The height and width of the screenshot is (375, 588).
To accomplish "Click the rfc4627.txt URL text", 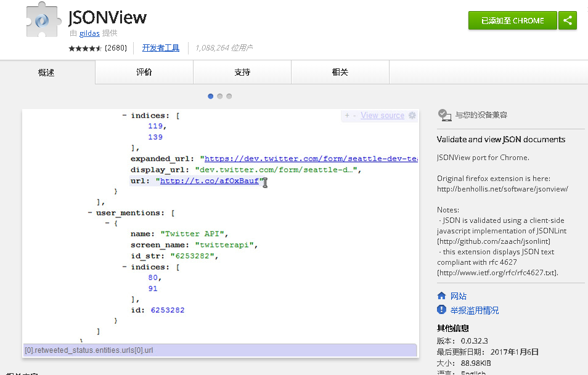I will [497, 273].
